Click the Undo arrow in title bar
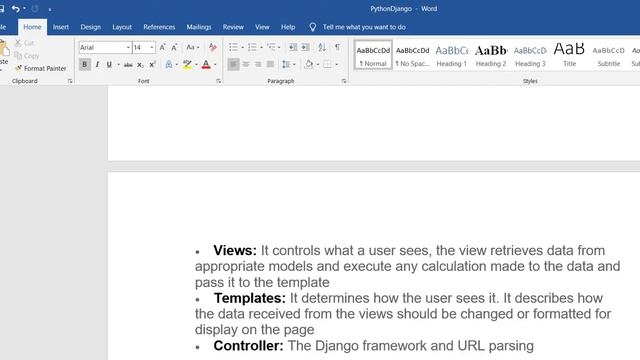This screenshot has width=640, height=360. pos(15,9)
